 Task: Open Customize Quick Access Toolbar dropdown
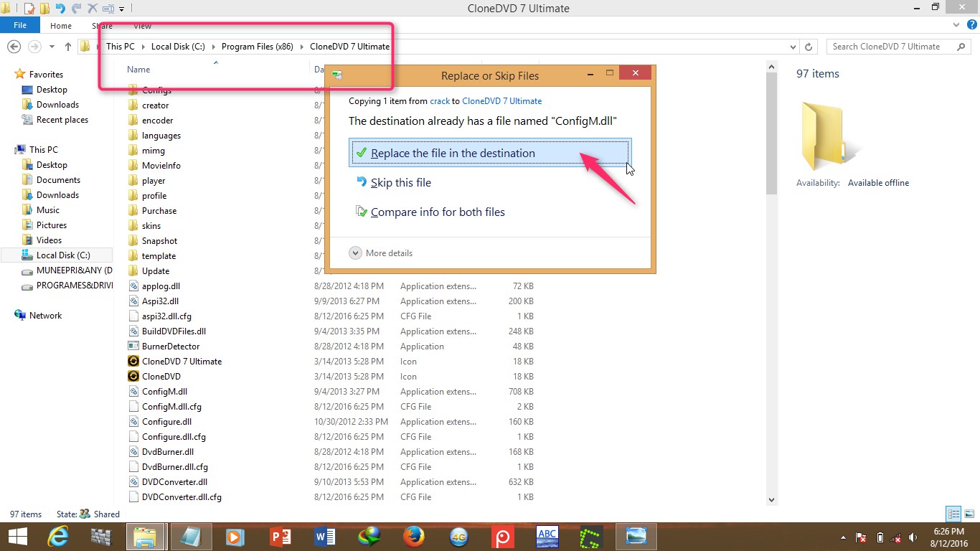122,9
